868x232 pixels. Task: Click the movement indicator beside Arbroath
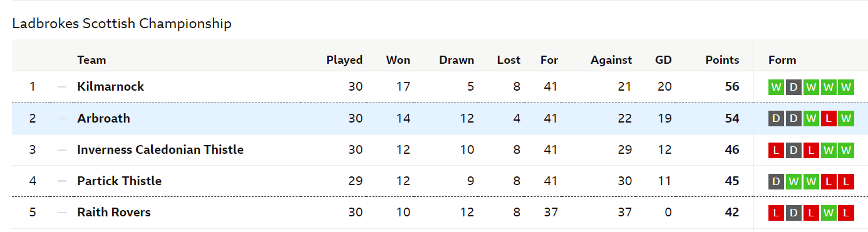pyautogui.click(x=61, y=118)
